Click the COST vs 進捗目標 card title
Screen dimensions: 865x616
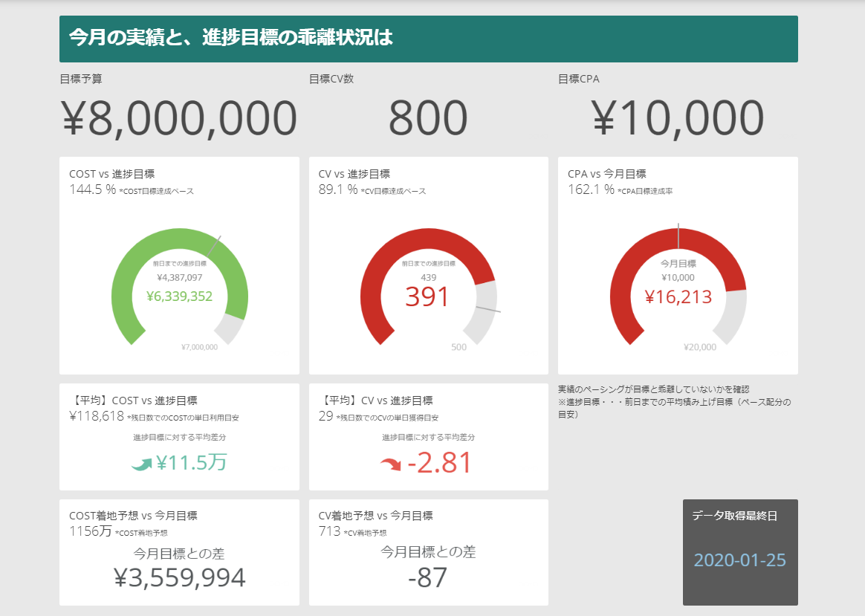(x=111, y=174)
